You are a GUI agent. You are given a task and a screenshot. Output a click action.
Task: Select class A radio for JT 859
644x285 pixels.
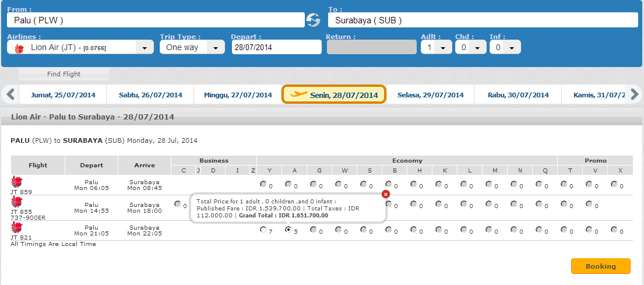click(x=288, y=184)
